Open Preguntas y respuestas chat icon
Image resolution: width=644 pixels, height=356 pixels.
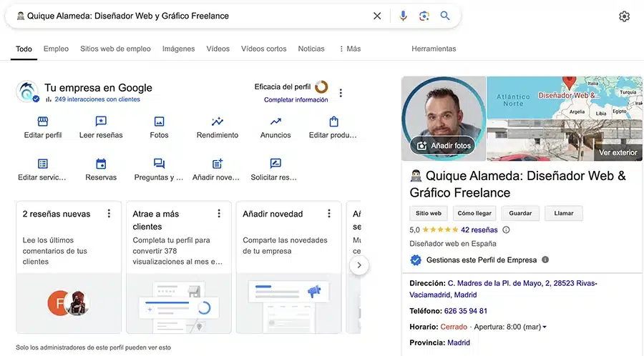coord(159,164)
